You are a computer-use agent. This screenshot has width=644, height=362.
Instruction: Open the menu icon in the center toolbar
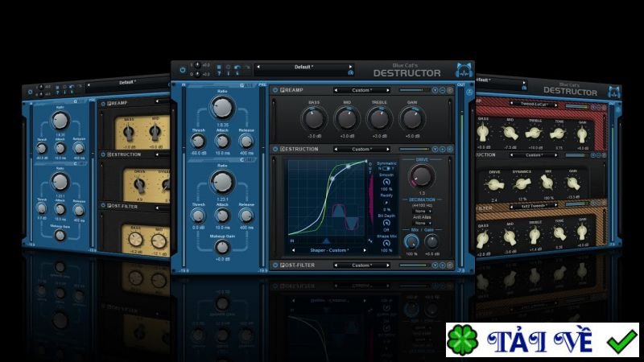218,67
